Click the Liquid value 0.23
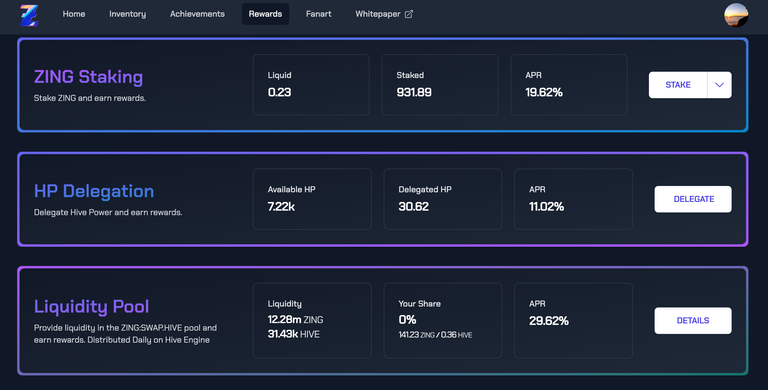Screen dimensions: 768x390 click(279, 92)
